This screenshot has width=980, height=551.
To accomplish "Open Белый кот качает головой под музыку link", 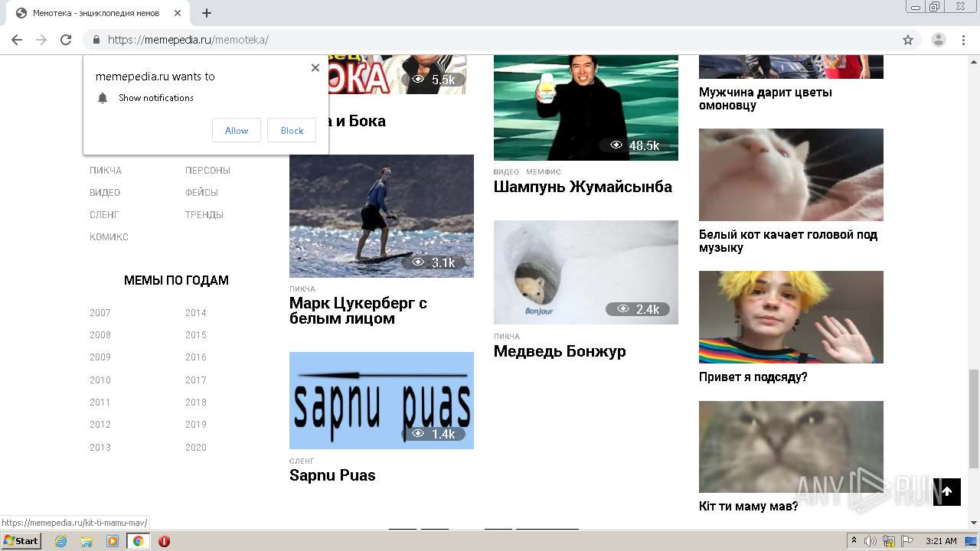I will tap(788, 241).
